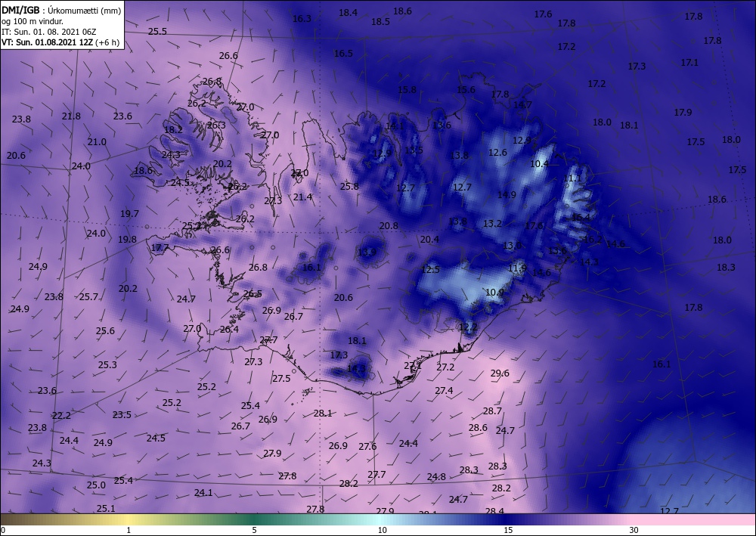This screenshot has width=756, height=536.
Task: Click the map value 26.5
Action: tap(253, 294)
